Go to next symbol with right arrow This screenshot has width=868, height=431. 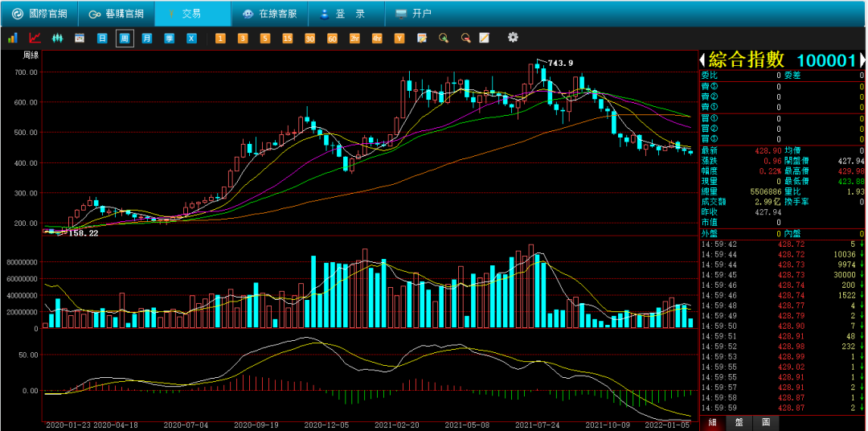[862, 60]
